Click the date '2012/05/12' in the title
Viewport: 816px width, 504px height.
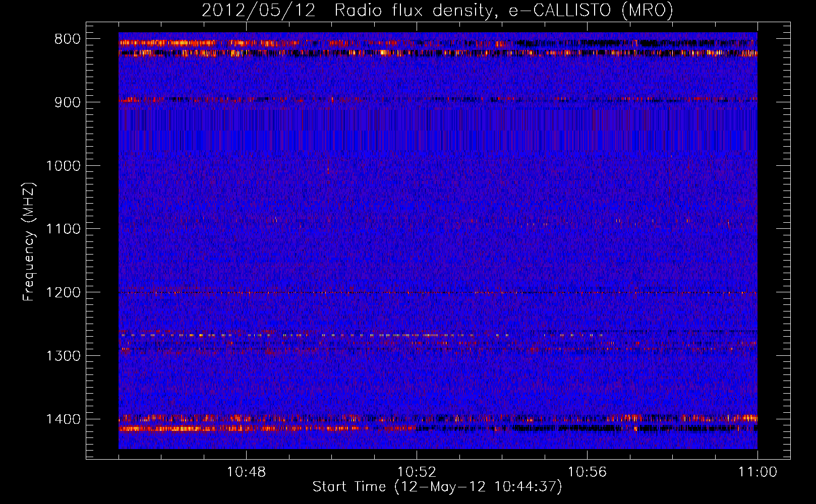click(258, 10)
